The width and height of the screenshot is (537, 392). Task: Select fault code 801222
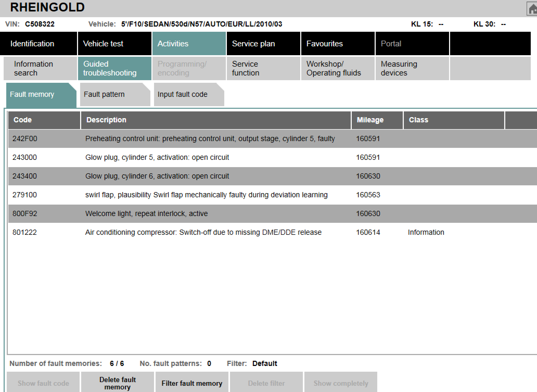[x=25, y=232]
